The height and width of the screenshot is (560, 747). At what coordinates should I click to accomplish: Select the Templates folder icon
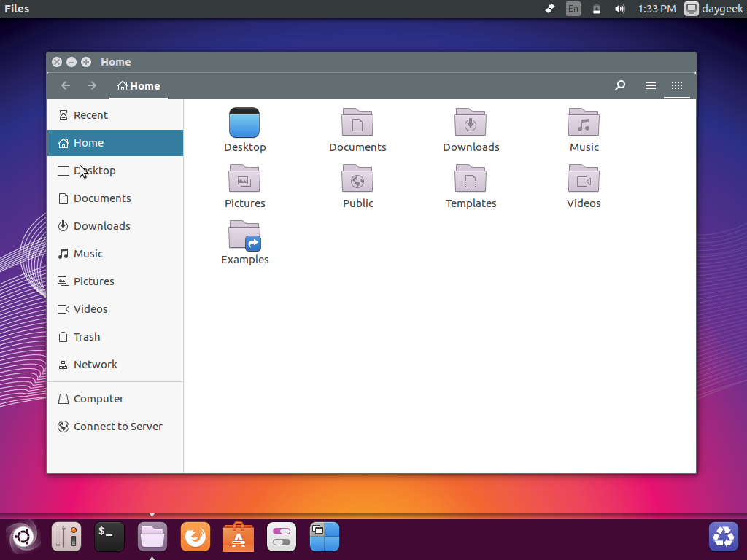tap(471, 179)
